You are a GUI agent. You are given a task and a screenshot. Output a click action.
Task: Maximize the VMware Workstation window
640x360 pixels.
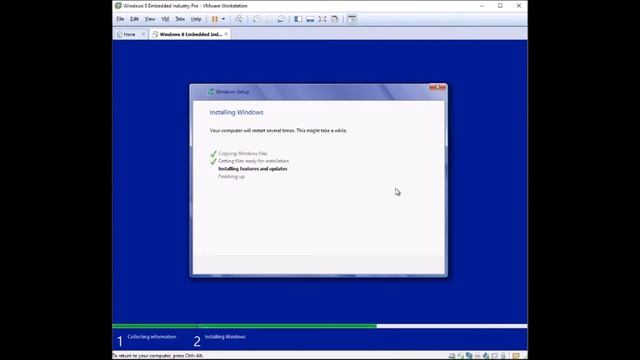click(x=500, y=6)
